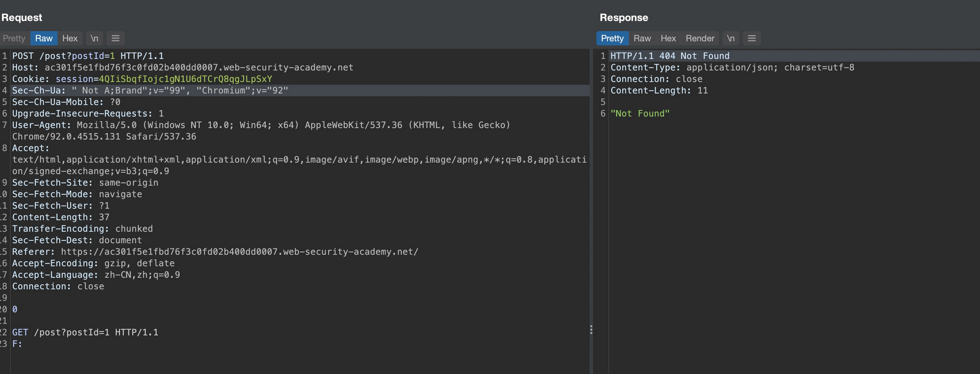
Task: Click the Content-Length: 37 header
Action: (x=61, y=217)
